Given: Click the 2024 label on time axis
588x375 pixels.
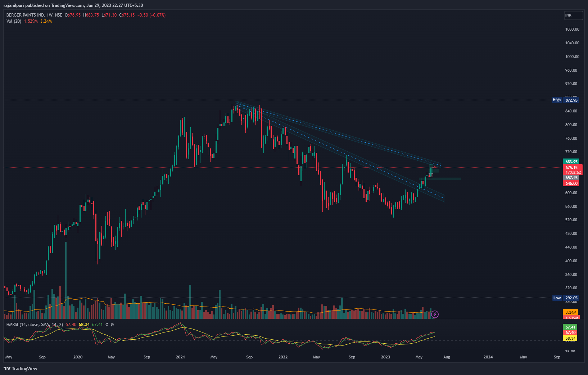Looking at the screenshot, I should tap(488, 357).
